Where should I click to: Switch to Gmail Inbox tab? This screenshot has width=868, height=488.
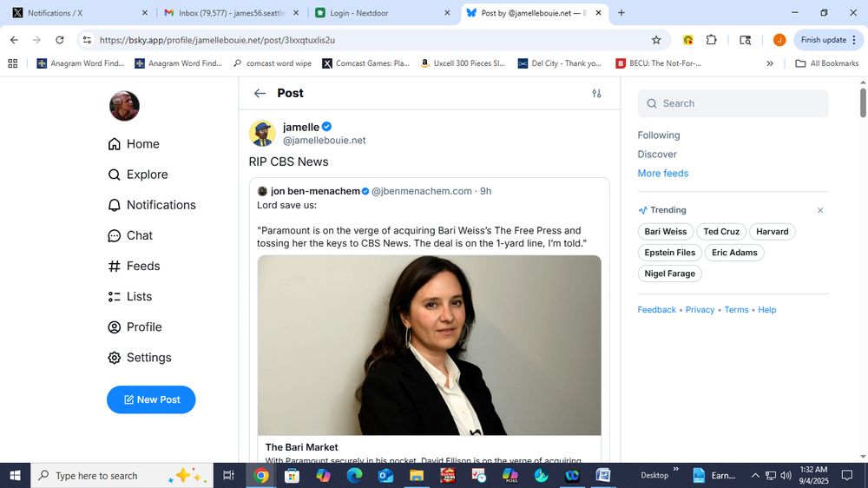(x=231, y=13)
